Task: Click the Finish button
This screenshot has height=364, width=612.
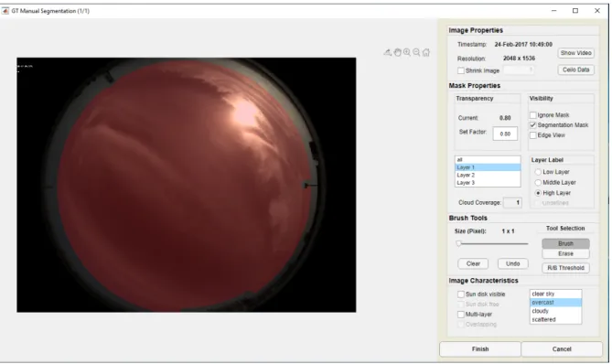Action: pyautogui.click(x=480, y=349)
